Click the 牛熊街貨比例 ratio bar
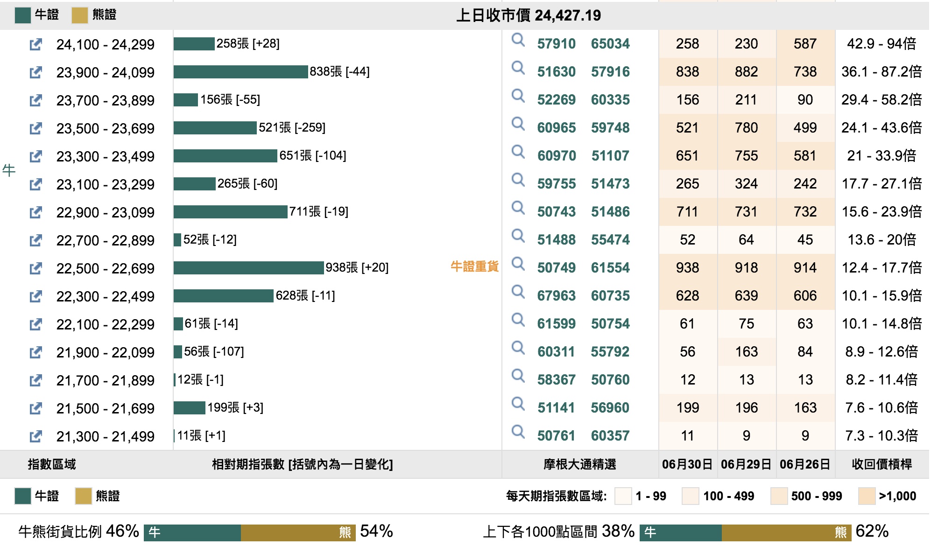Image resolution: width=931 pixels, height=560 pixels. point(249,532)
